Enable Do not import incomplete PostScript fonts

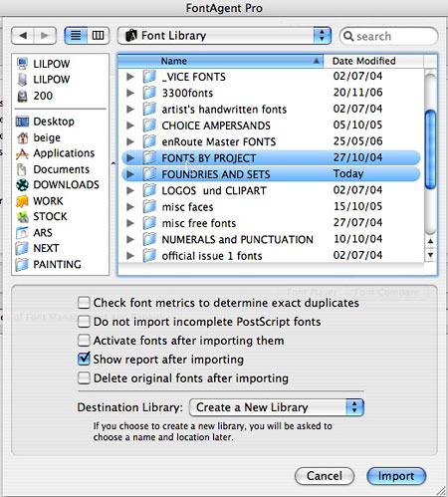84,322
